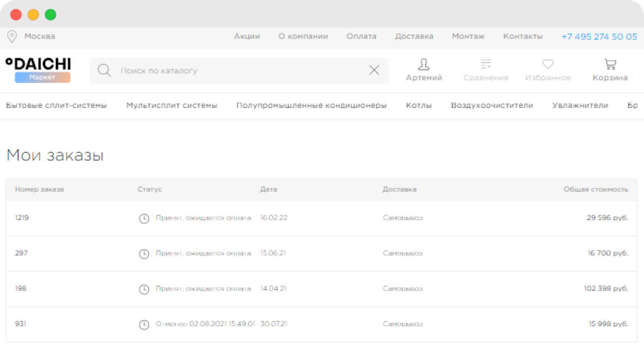Open Избранное favorites heart icon
The image size is (644, 359).
(x=547, y=65)
